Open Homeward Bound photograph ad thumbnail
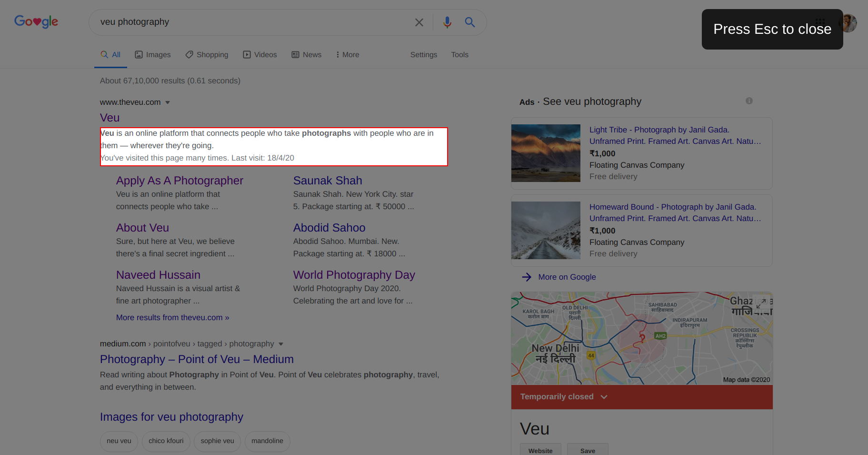 click(546, 230)
